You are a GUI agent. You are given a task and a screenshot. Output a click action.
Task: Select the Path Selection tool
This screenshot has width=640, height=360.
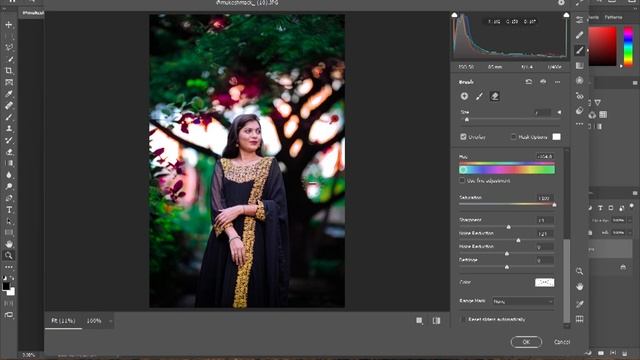(9, 221)
